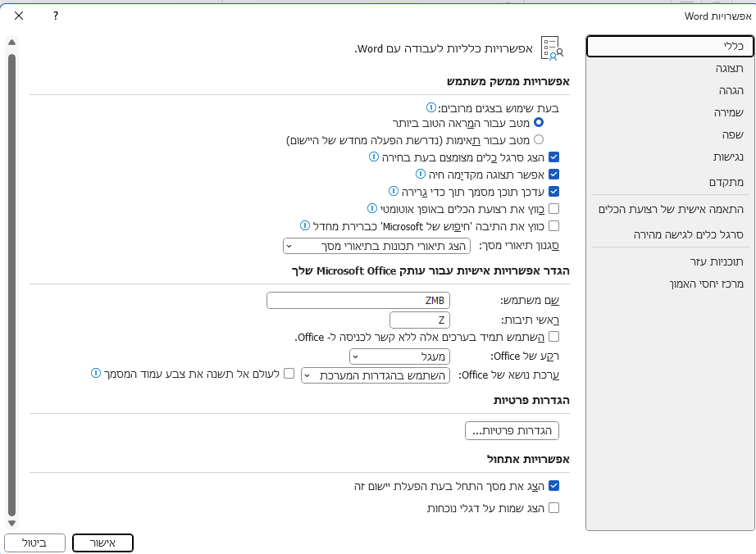Viewport: 756px width, 554px height.
Task: Click info icon beside חיפוש של Microsoft option
Action: pyautogui.click(x=305, y=225)
